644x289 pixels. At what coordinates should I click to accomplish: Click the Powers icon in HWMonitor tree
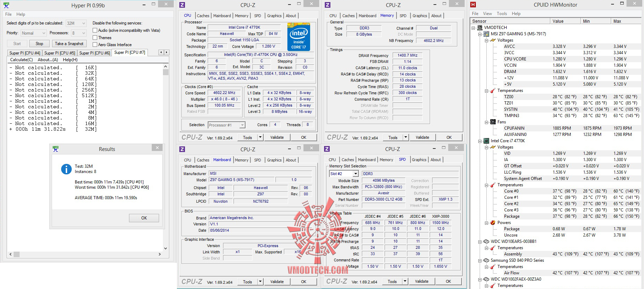tap(493, 223)
